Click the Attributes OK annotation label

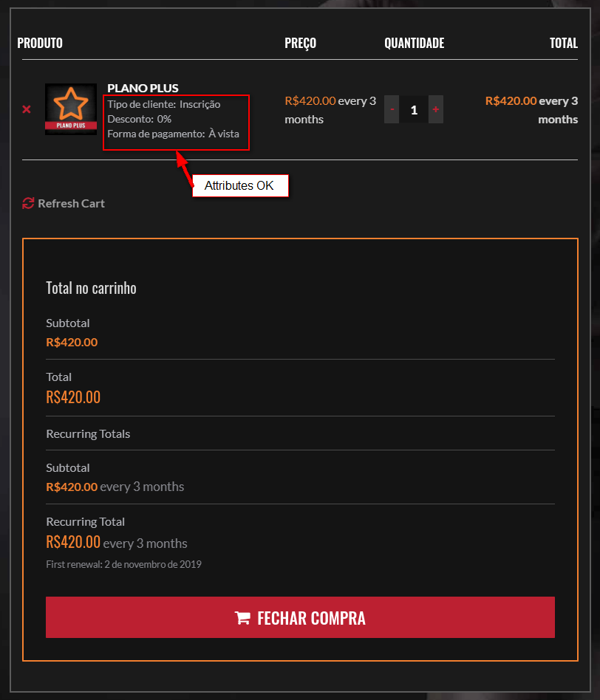(240, 186)
